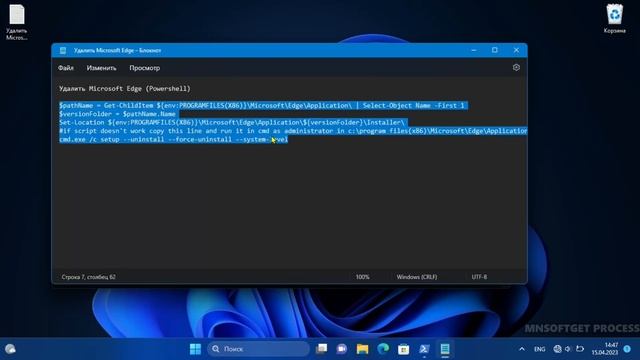
Task: Open the Просмотр menu
Action: pos(144,68)
